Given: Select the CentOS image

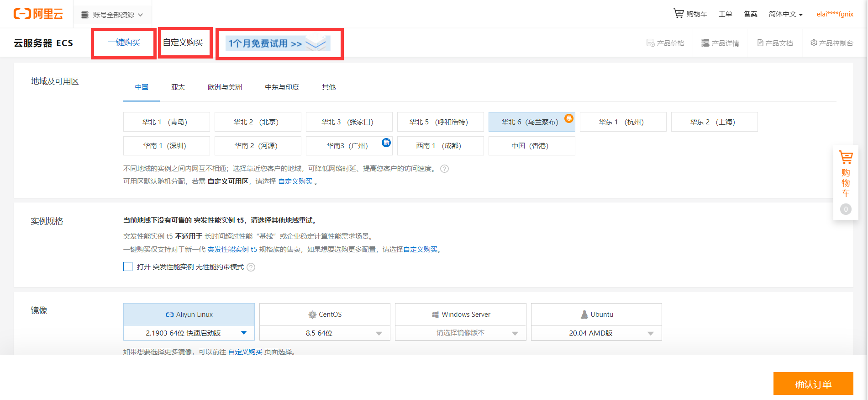Looking at the screenshot, I should (x=325, y=315).
